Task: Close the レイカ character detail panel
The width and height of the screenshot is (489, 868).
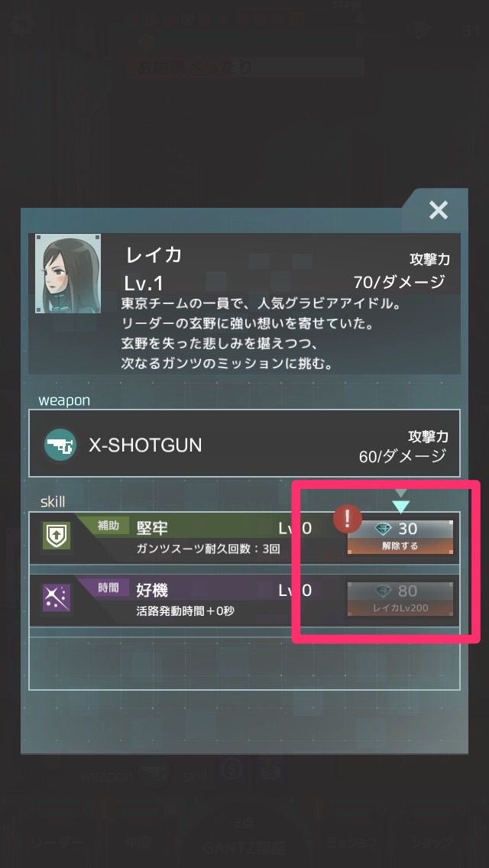Action: click(438, 210)
